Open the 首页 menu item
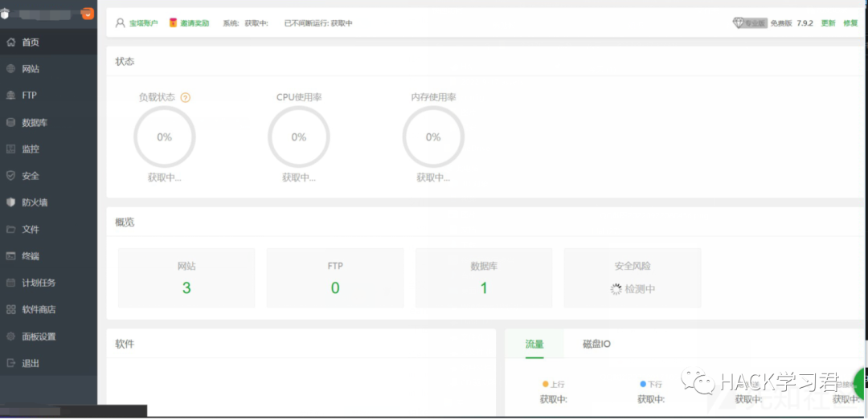Viewport: 868px width, 420px height. pos(49,42)
